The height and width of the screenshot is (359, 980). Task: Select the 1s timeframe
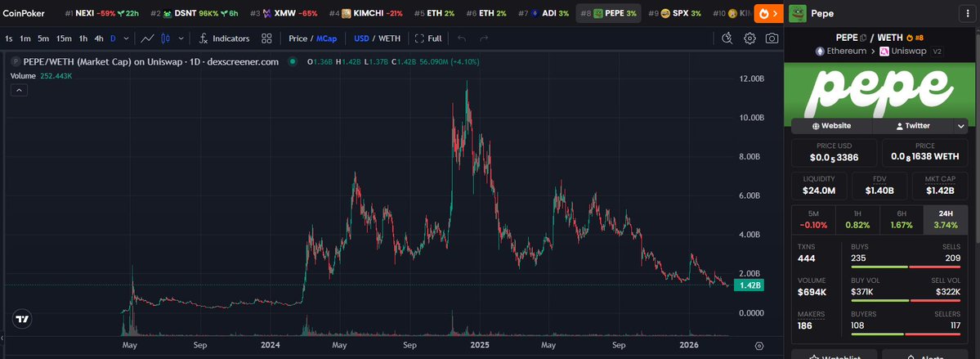pos(9,38)
